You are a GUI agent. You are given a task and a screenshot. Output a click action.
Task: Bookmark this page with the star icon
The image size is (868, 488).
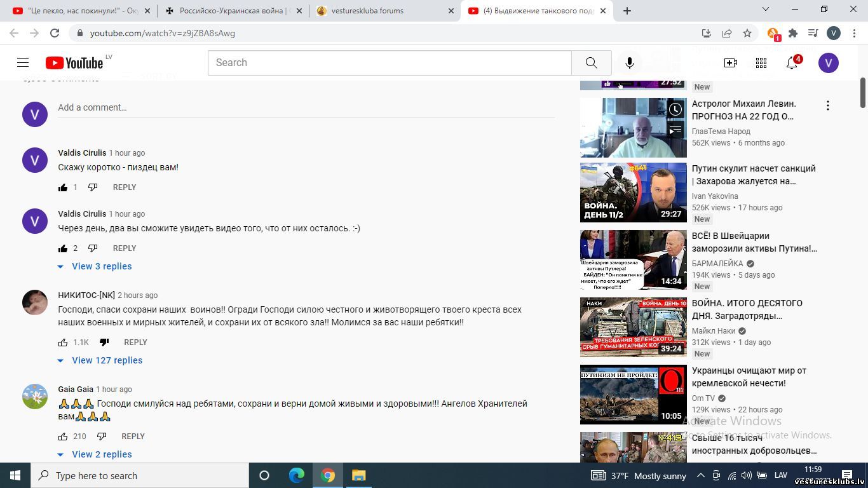point(747,33)
